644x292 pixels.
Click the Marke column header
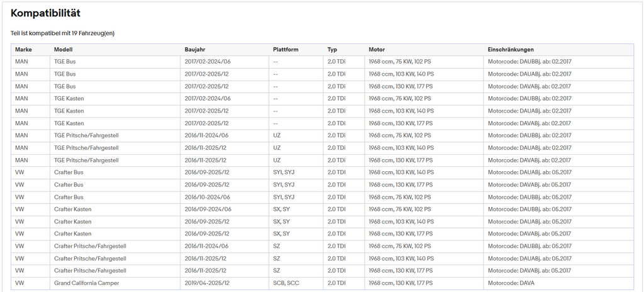tap(23, 50)
